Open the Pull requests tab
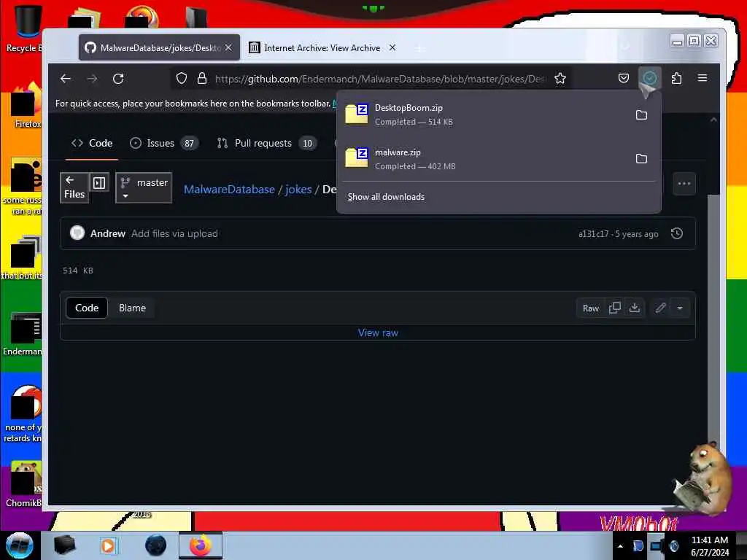747x560 pixels. 267,144
